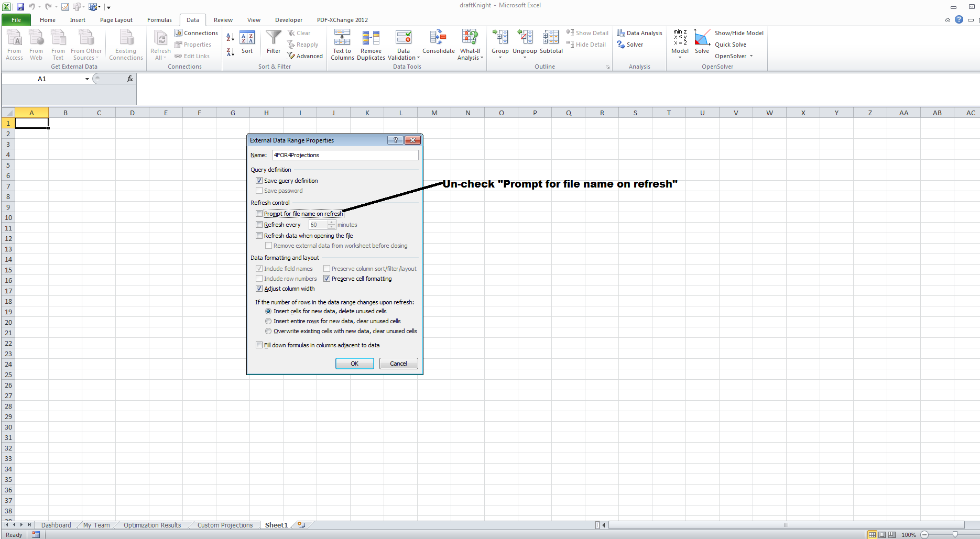
Task: Click the From Access icon
Action: (x=14, y=45)
